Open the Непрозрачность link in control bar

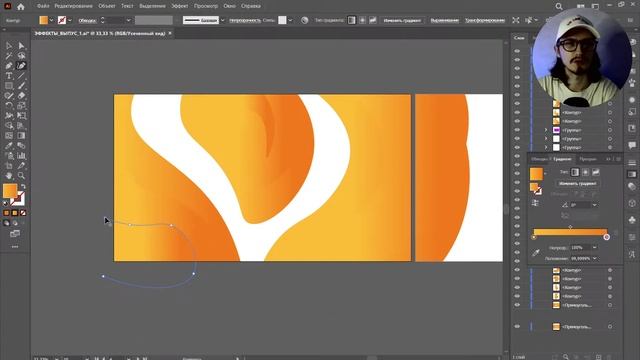point(245,20)
